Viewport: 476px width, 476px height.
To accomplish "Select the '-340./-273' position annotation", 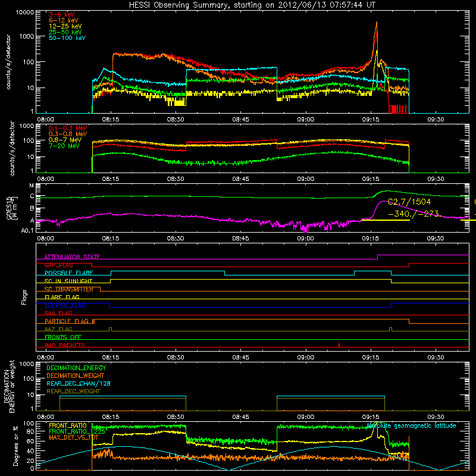I will click(x=414, y=214).
